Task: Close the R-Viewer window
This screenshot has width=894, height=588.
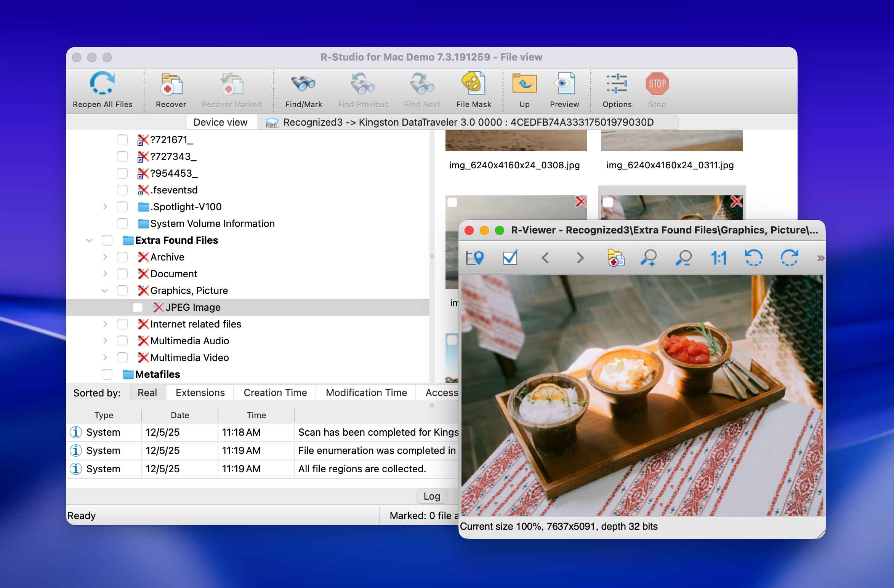Action: pos(469,230)
